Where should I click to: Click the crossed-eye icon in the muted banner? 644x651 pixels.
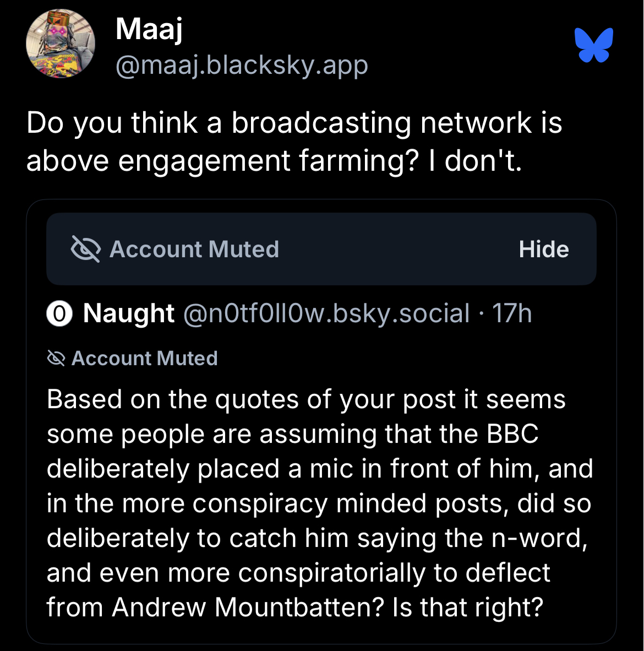click(x=86, y=249)
